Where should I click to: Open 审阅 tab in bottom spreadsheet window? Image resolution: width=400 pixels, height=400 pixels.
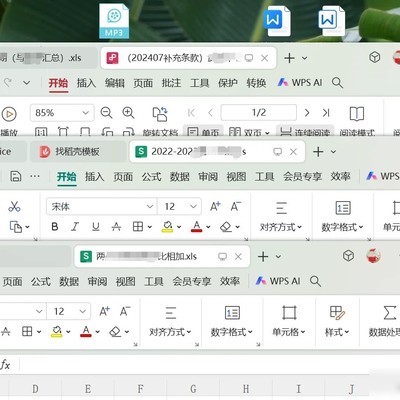click(97, 281)
